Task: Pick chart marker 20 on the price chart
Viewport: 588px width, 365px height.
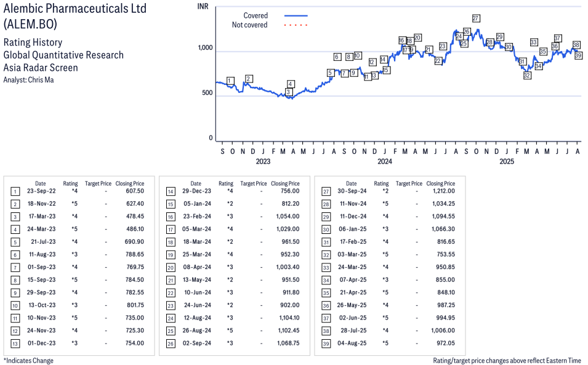Action: tap(417, 38)
